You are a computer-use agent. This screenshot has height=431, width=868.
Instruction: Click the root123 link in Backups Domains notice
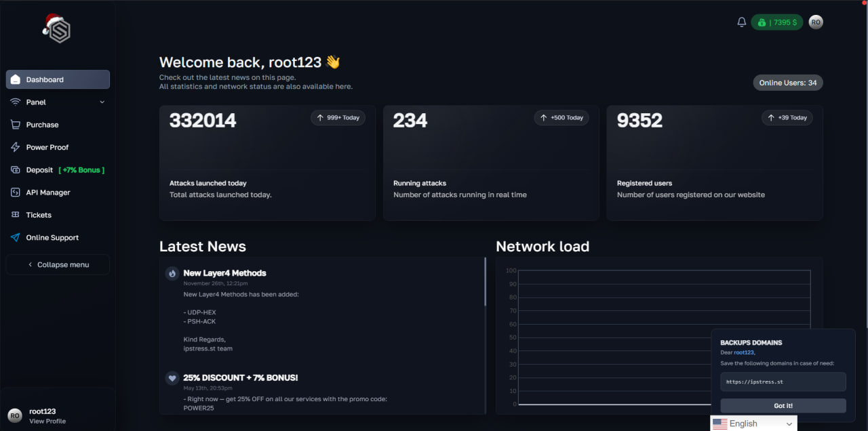point(745,352)
